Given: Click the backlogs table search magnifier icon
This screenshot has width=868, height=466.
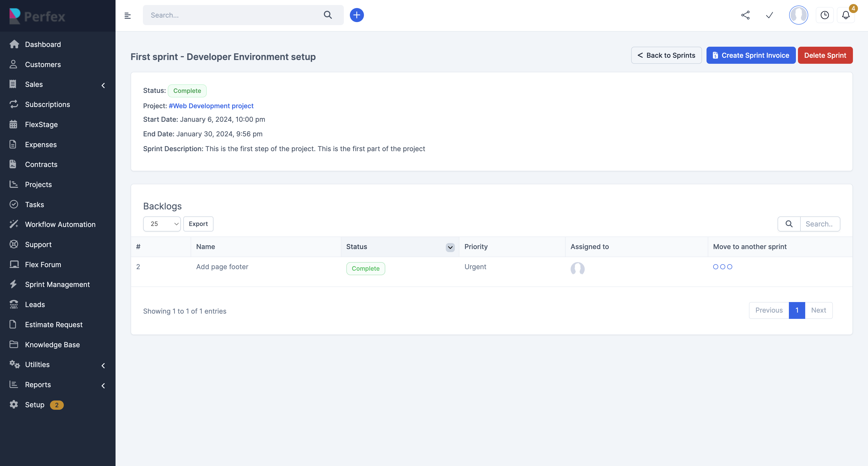Looking at the screenshot, I should [789, 224].
